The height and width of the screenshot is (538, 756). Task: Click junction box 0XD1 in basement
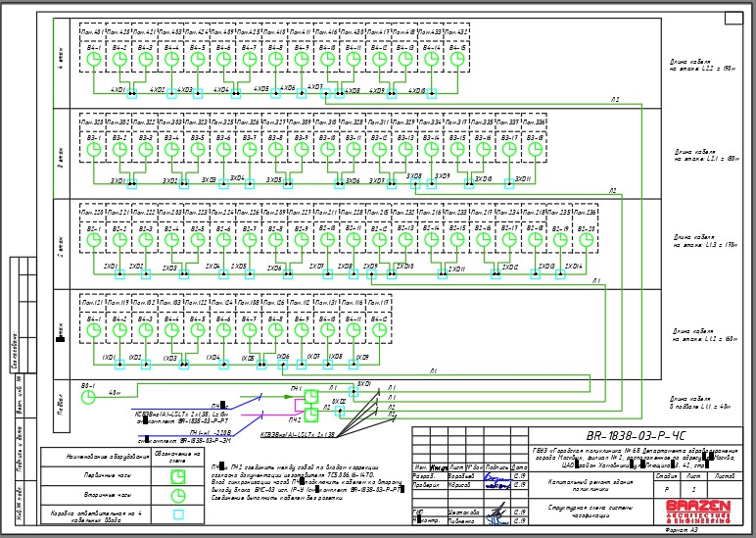[354, 392]
